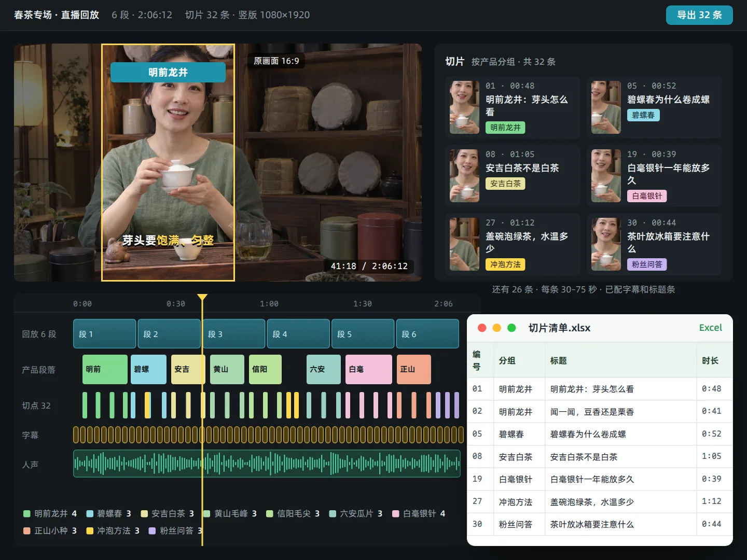747x560 pixels.
Task: Click the 标题 column header
Action: 620,360
